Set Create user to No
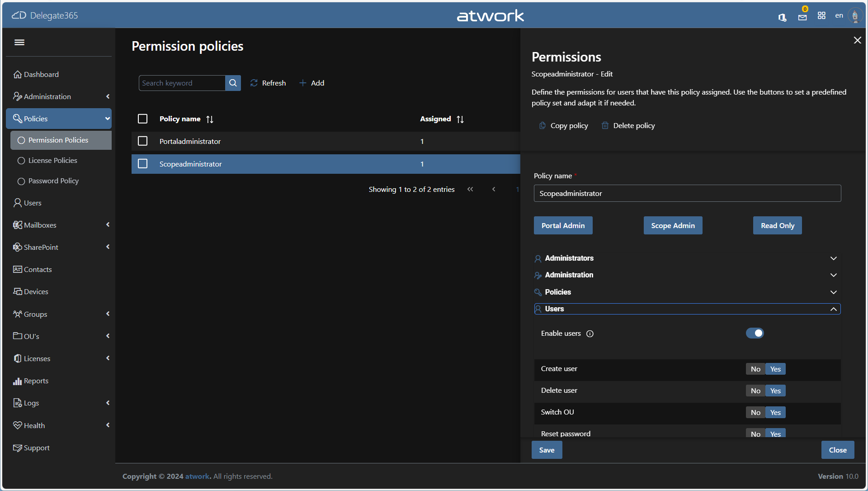Image resolution: width=868 pixels, height=491 pixels. 755,369
